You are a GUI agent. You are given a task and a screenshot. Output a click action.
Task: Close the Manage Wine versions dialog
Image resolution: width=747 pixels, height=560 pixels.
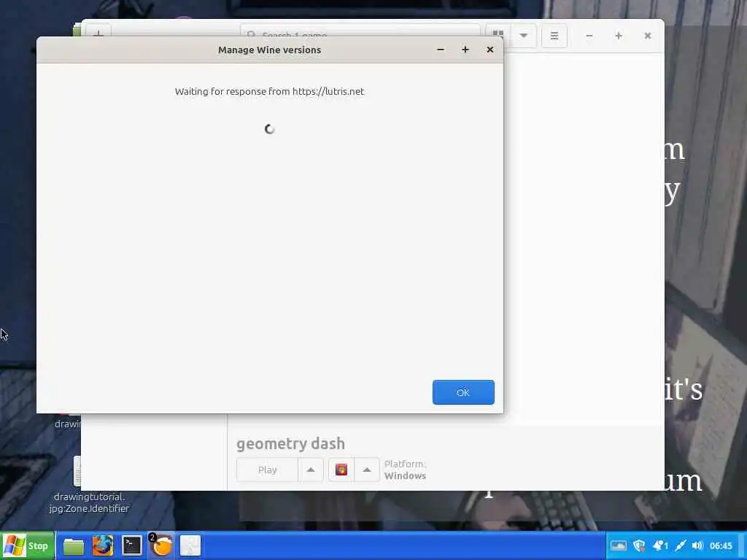click(489, 50)
